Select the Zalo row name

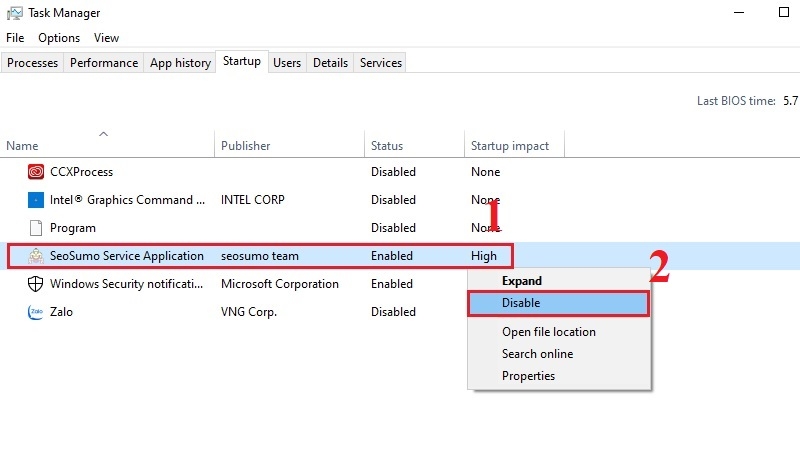(61, 312)
